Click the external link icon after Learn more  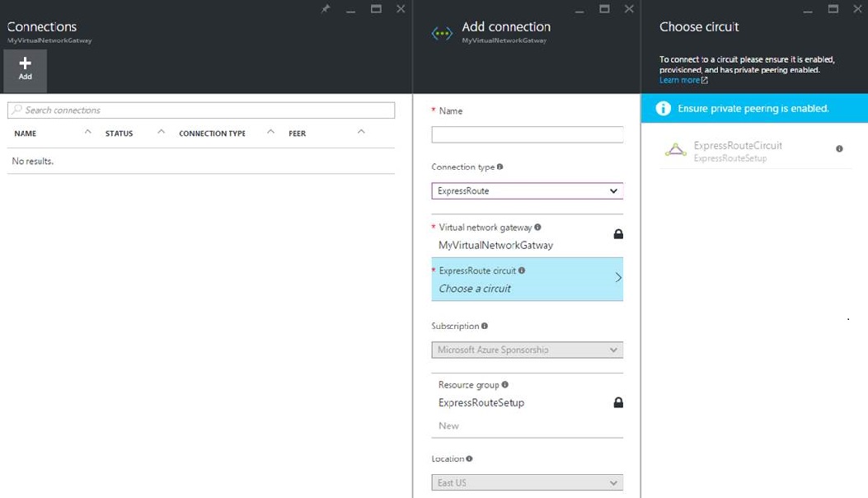pyautogui.click(x=704, y=80)
